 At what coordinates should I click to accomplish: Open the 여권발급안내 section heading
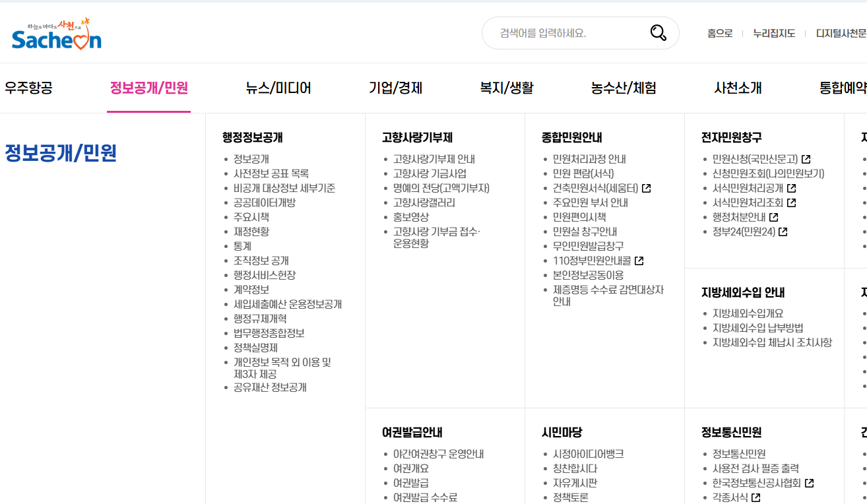tap(412, 433)
